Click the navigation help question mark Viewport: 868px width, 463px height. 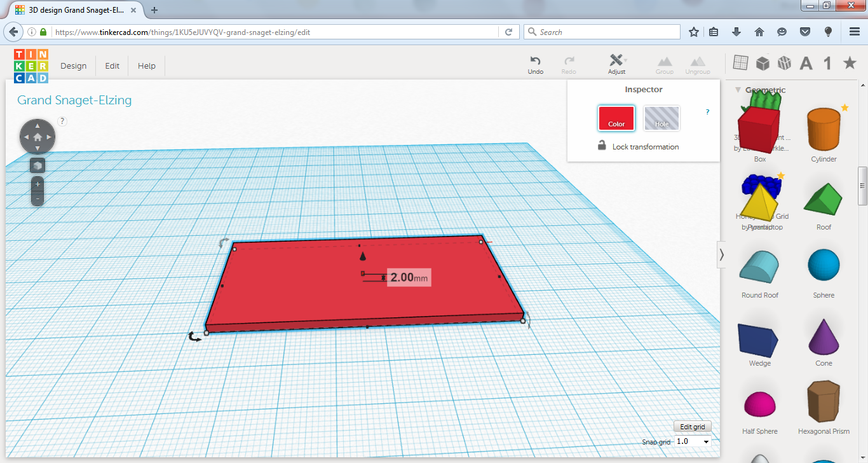62,121
